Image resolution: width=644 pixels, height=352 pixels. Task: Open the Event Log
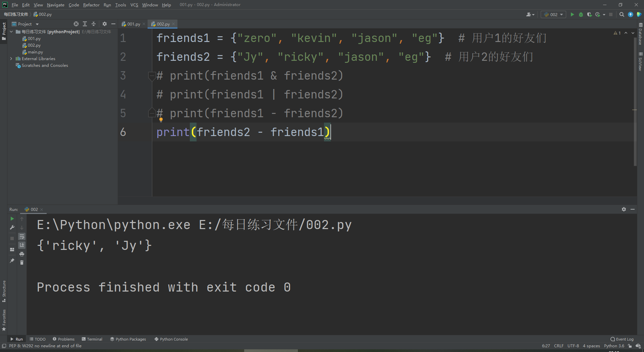coord(622,339)
